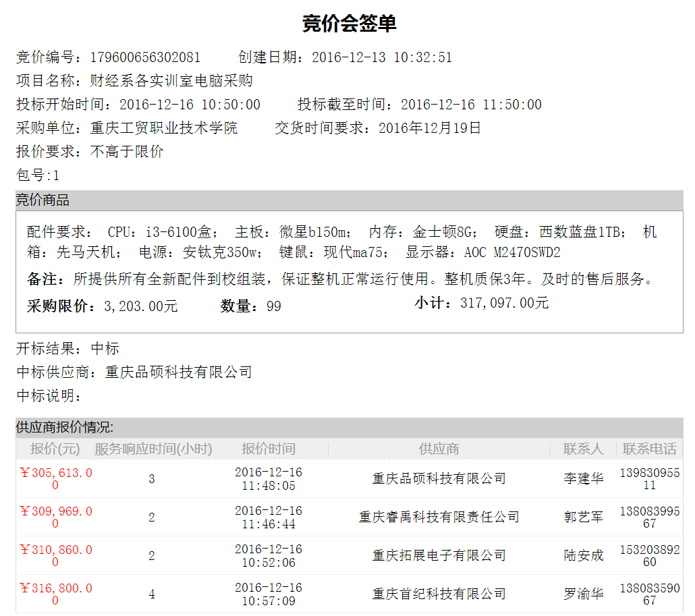The image size is (695, 616).
Task: Click the 包号:1 text
Action: tap(38, 175)
